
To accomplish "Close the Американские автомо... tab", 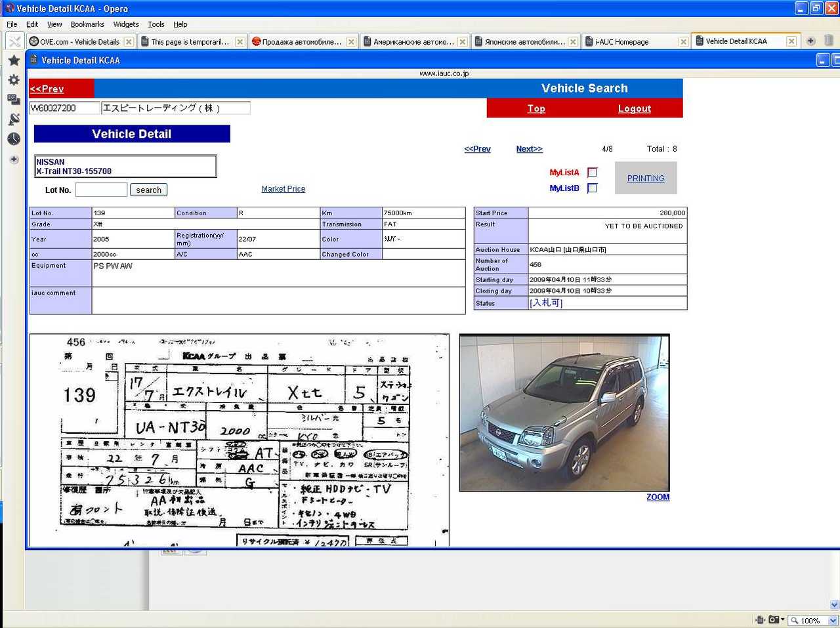I will pyautogui.click(x=462, y=41).
